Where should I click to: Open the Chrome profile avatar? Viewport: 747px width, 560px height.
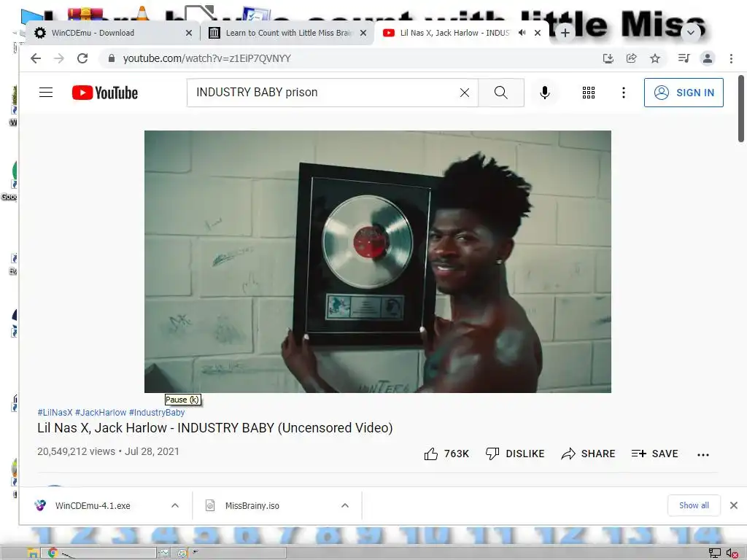(708, 58)
